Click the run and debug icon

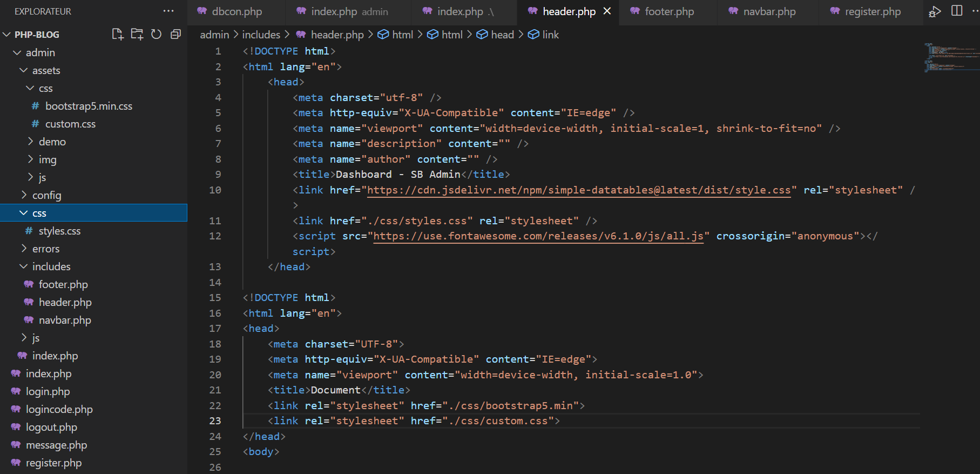click(x=935, y=12)
